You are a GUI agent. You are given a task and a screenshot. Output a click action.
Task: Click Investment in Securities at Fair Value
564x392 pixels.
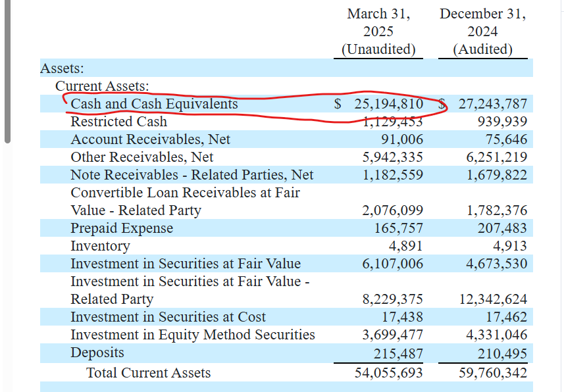(186, 264)
